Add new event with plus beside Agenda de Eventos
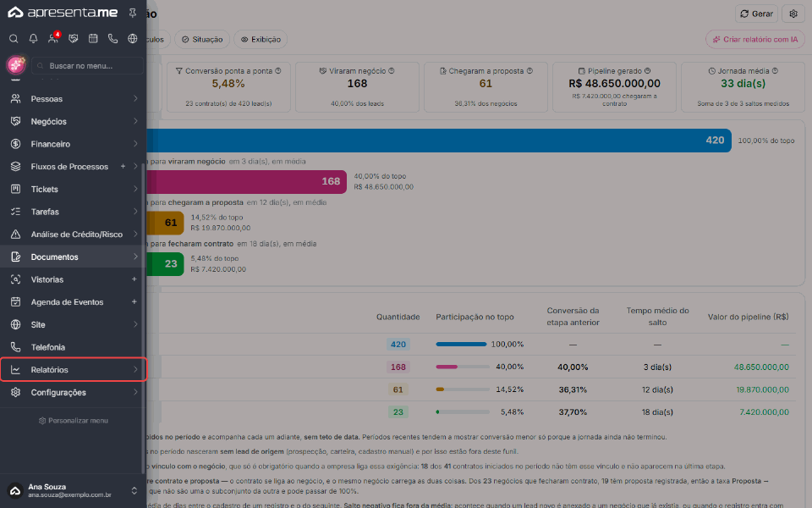The height and width of the screenshot is (508, 812). (134, 301)
